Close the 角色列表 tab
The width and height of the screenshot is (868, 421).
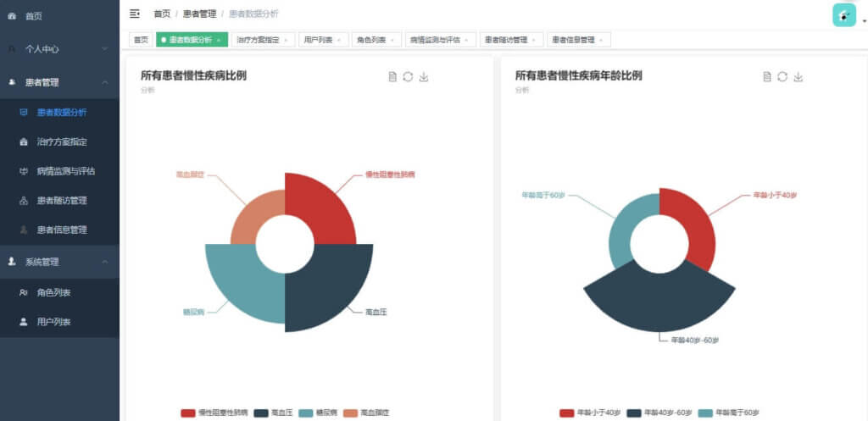(392, 41)
